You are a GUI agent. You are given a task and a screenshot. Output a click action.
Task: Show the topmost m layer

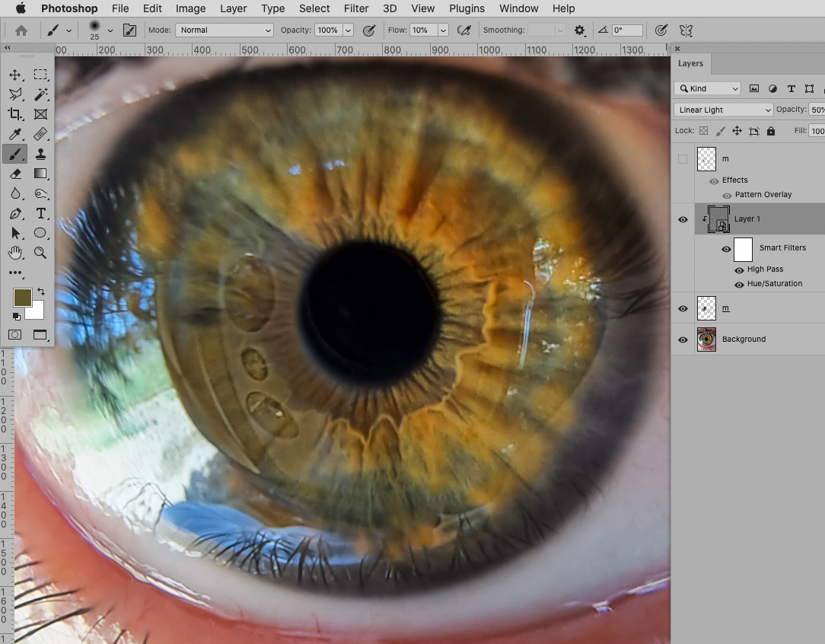[x=683, y=158]
